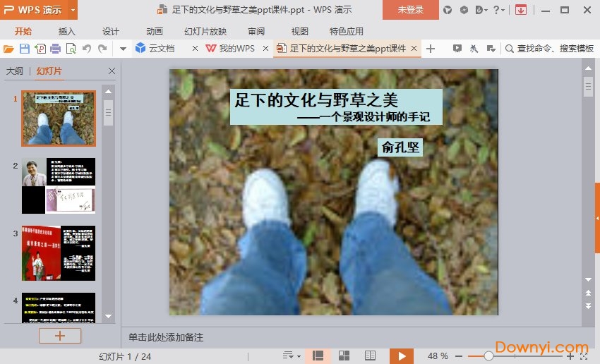Viewport: 600px width, 364px height.
Task: Click the window switch dropdown icon
Action: (491, 49)
